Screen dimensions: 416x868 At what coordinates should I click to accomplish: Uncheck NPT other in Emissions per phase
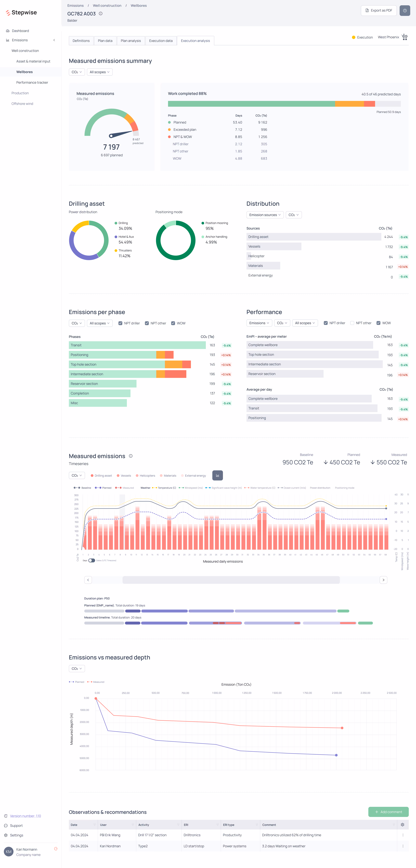147,323
